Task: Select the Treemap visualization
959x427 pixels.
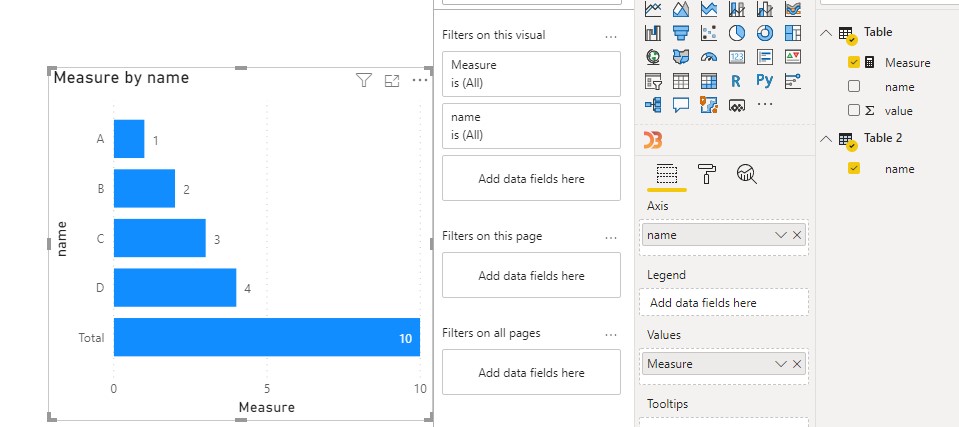Action: 793,32
